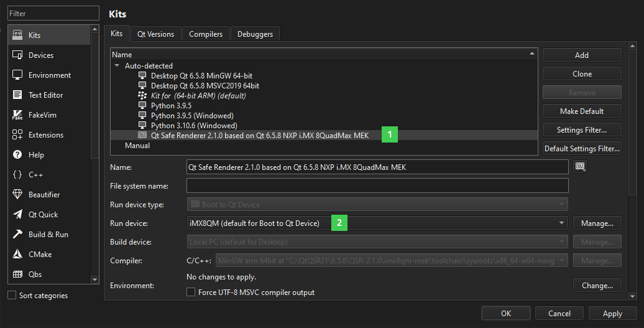Select the Extensions category icon
Image resolution: width=644 pixels, height=328 pixels.
coord(17,135)
